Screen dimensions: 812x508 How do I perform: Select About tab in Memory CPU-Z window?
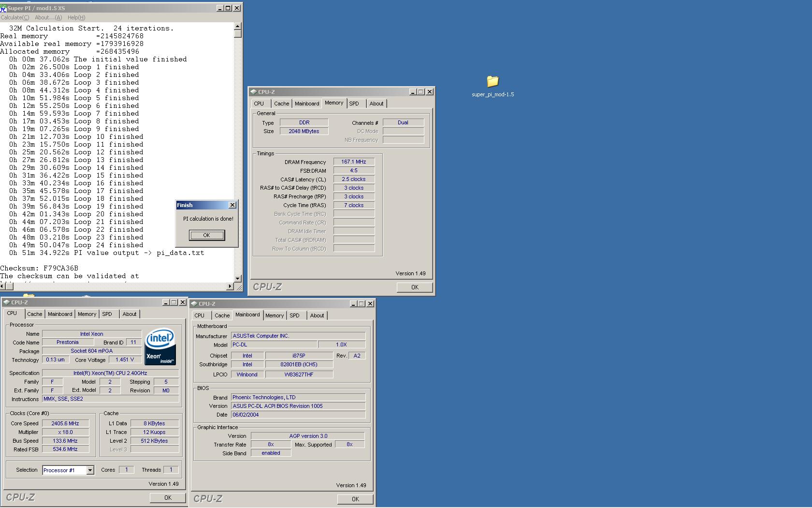377,104
